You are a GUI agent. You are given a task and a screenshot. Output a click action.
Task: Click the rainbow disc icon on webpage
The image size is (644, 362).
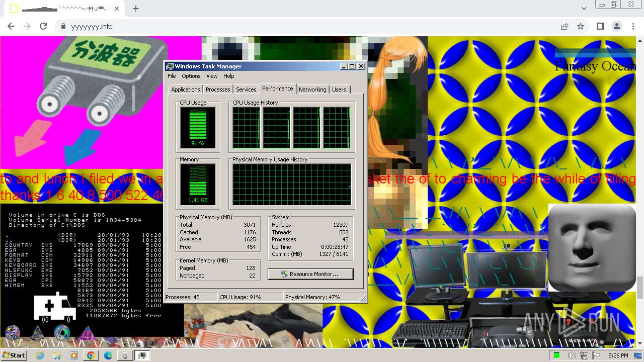pos(62,332)
